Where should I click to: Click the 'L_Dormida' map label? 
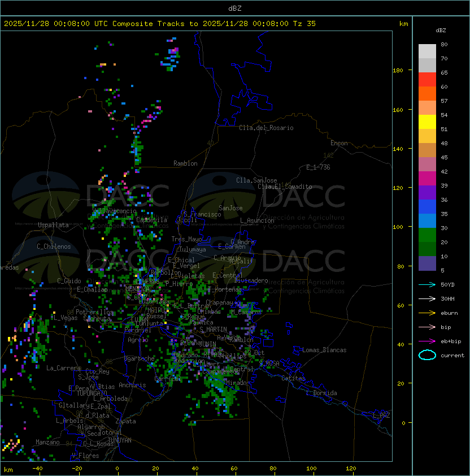tap(321, 393)
